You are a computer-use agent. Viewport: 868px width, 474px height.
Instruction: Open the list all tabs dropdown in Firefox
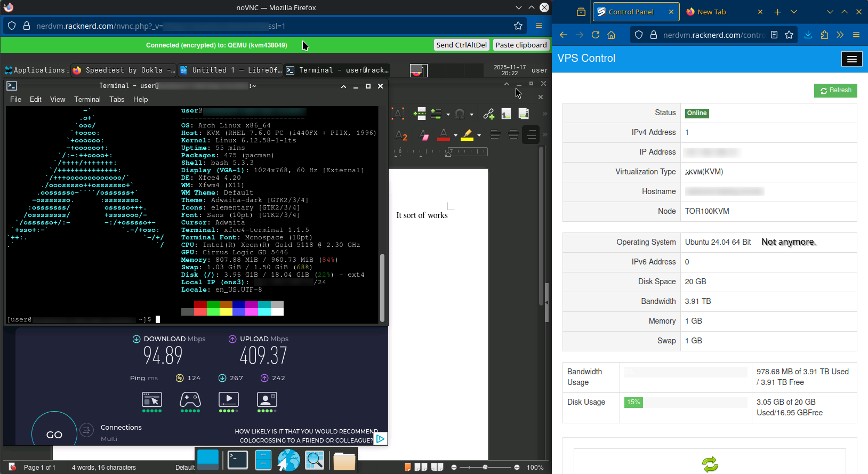click(793, 12)
